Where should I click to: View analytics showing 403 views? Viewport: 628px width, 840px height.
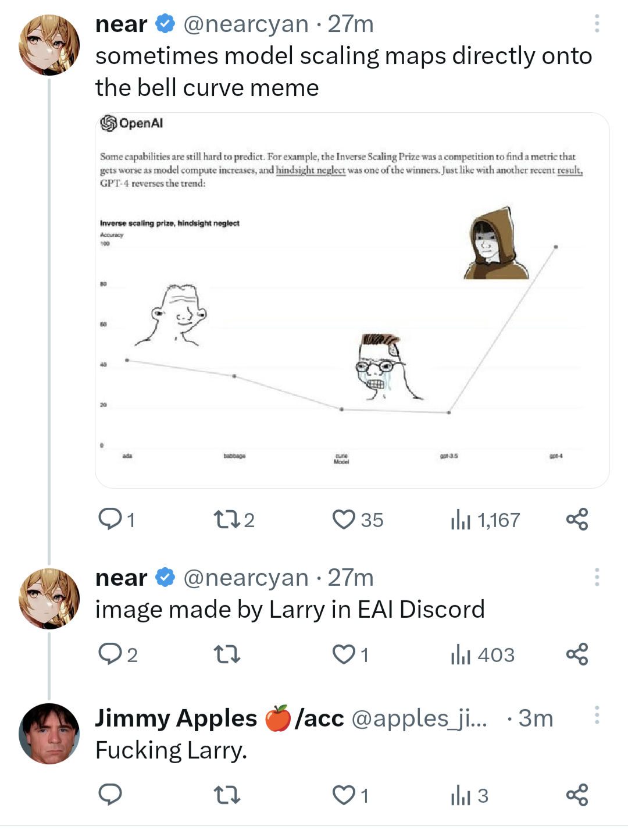[483, 655]
